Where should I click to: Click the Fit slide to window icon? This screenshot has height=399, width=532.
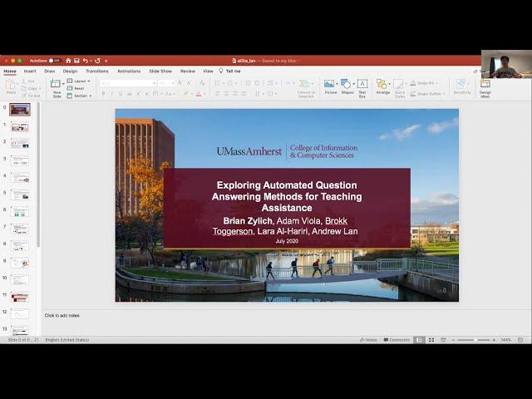(520, 340)
